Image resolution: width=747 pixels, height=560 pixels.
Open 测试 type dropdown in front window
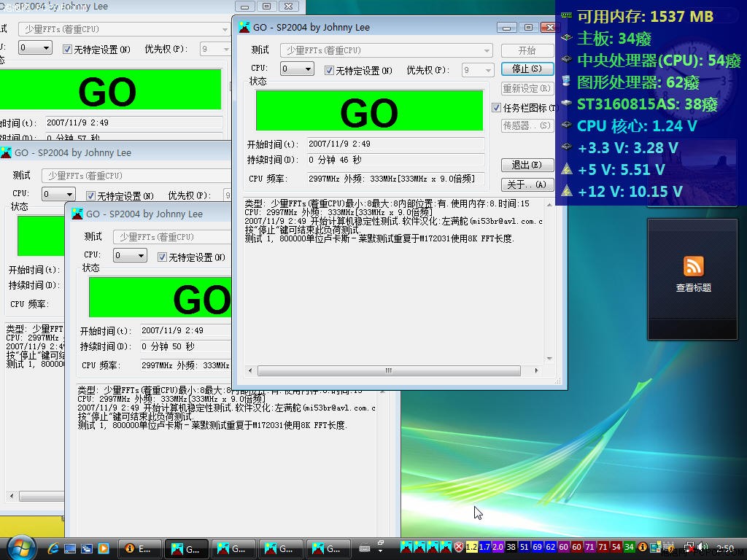(x=387, y=50)
